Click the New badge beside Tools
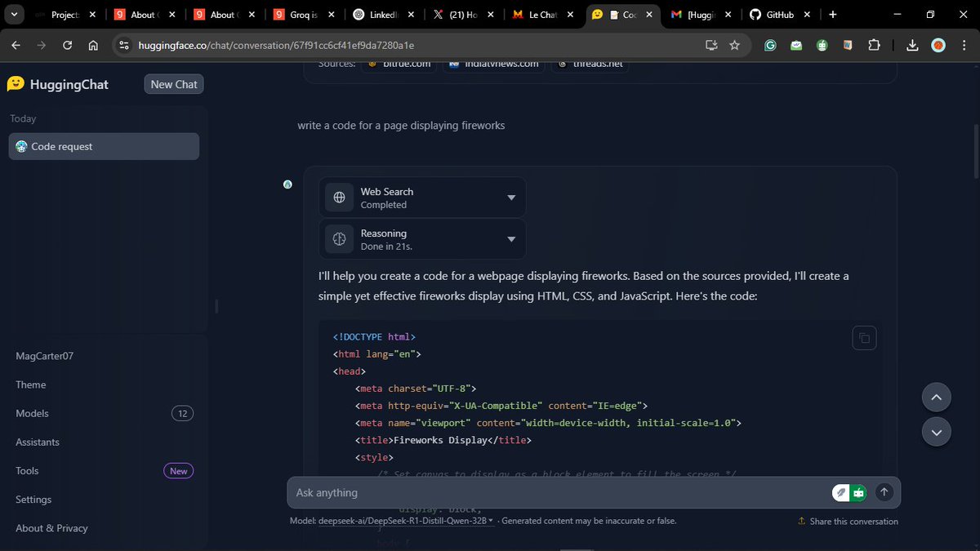 (178, 471)
